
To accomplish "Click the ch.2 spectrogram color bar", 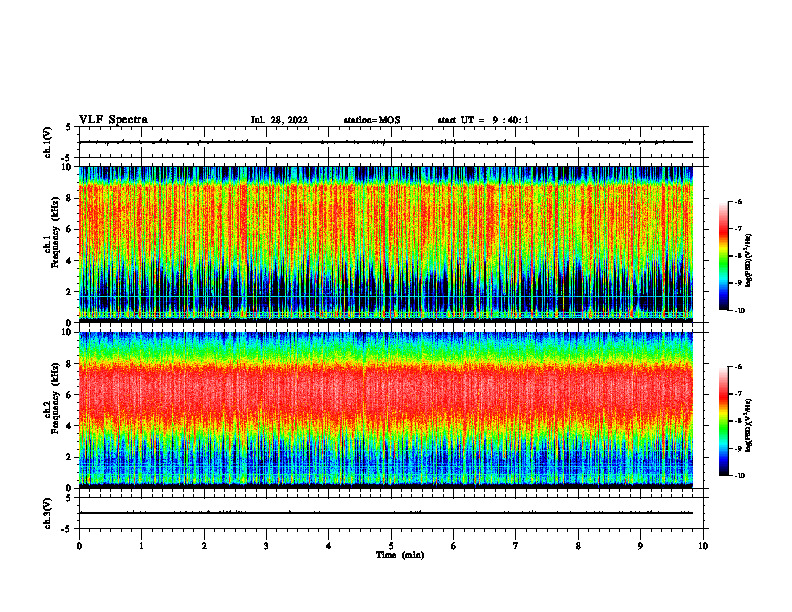I will click(x=723, y=421).
